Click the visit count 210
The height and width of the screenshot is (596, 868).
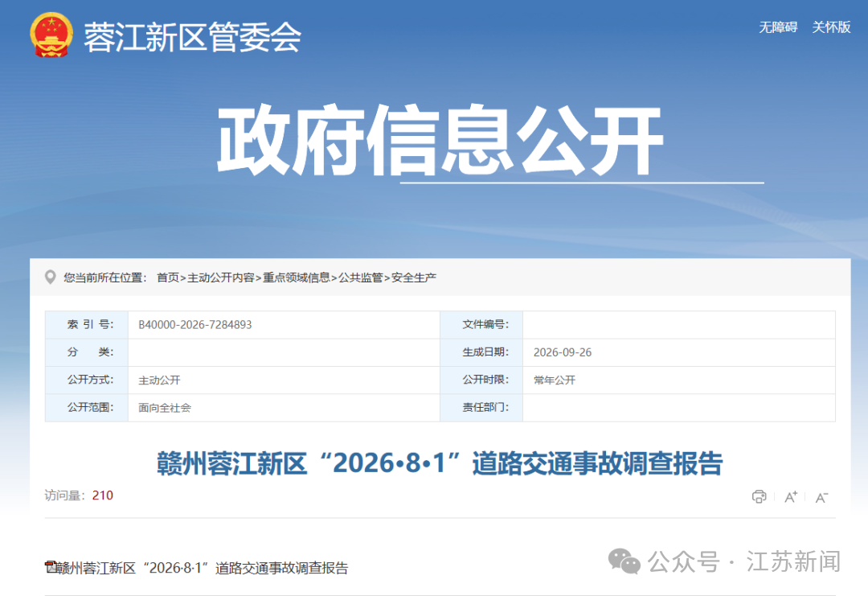pyautogui.click(x=102, y=495)
